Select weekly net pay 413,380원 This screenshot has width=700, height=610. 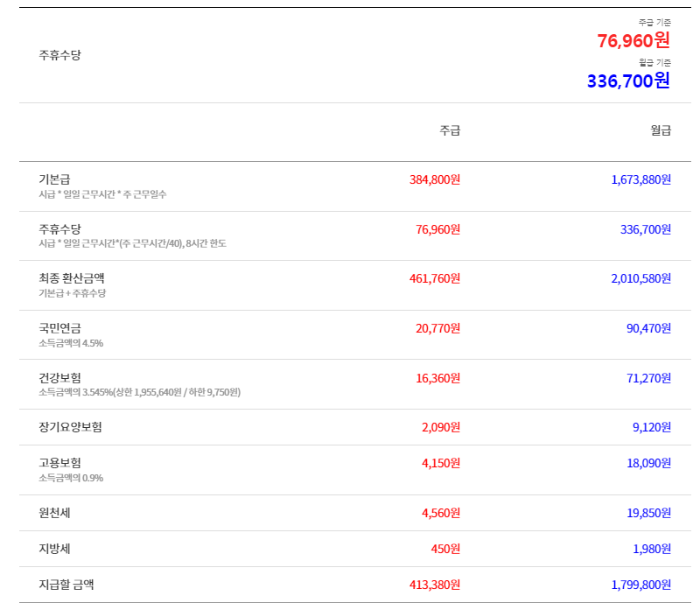click(435, 585)
